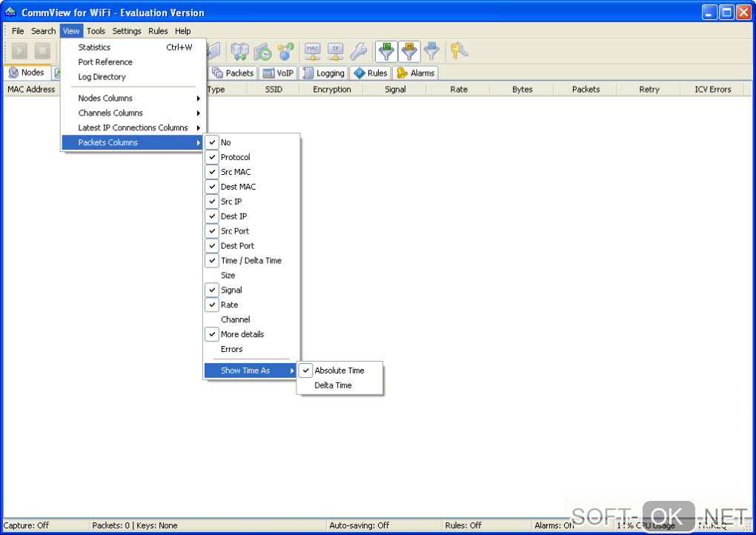Toggle the green D data packets filter
This screenshot has height=535, width=756.
tap(386, 51)
